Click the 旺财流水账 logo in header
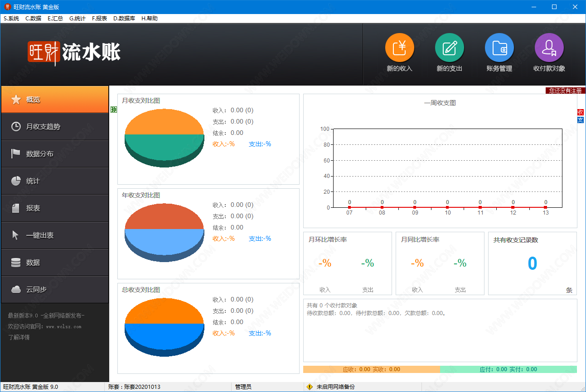 pyautogui.click(x=74, y=53)
